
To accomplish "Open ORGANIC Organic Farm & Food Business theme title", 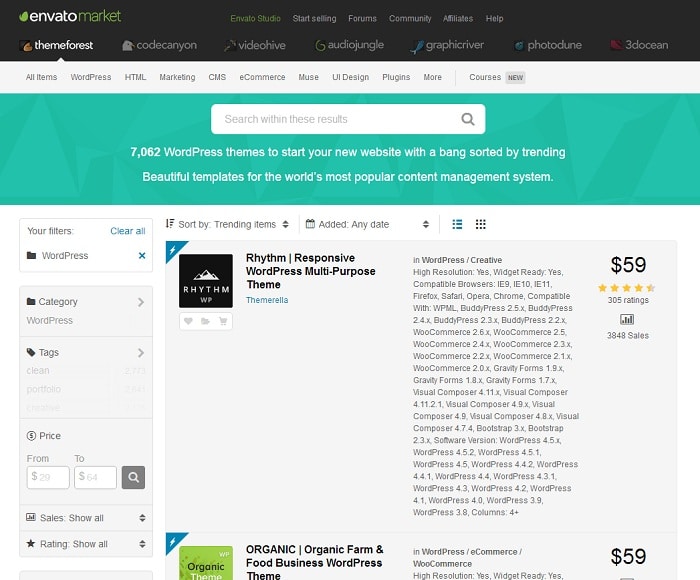I will tap(314, 563).
